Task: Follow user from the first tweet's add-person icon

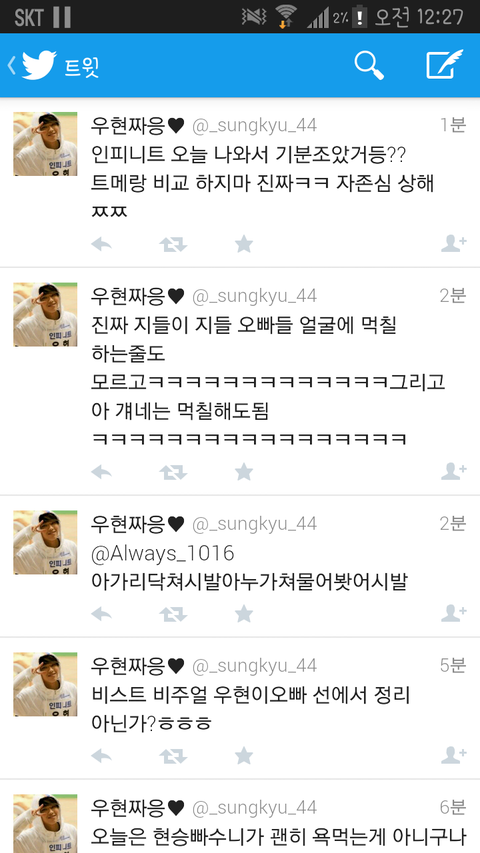Action: (453, 244)
